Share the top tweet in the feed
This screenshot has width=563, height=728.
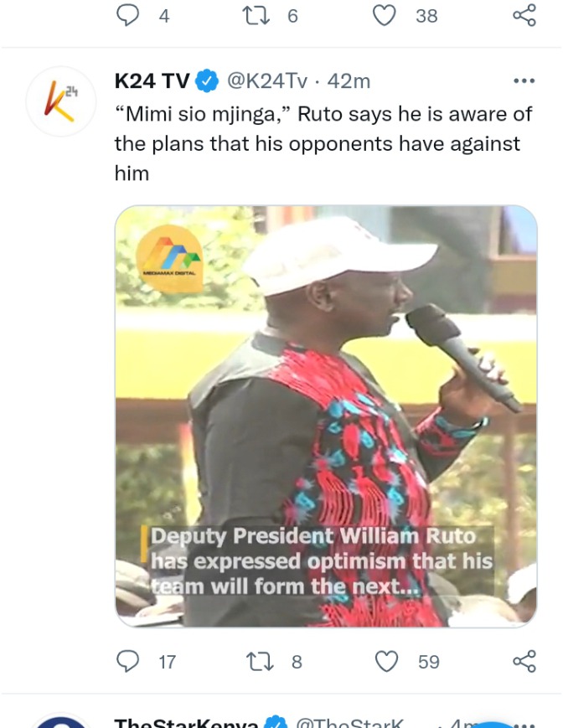point(524,15)
